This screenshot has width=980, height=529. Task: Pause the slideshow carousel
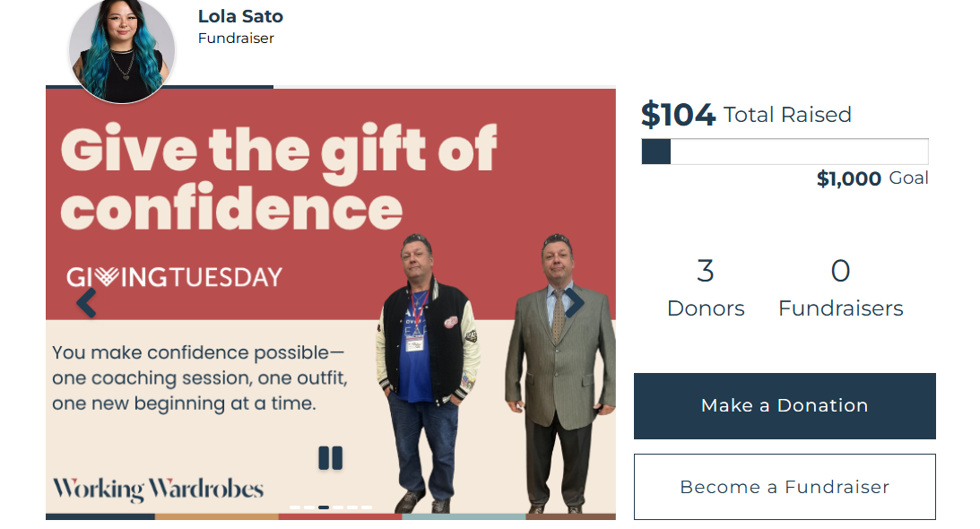click(330, 458)
